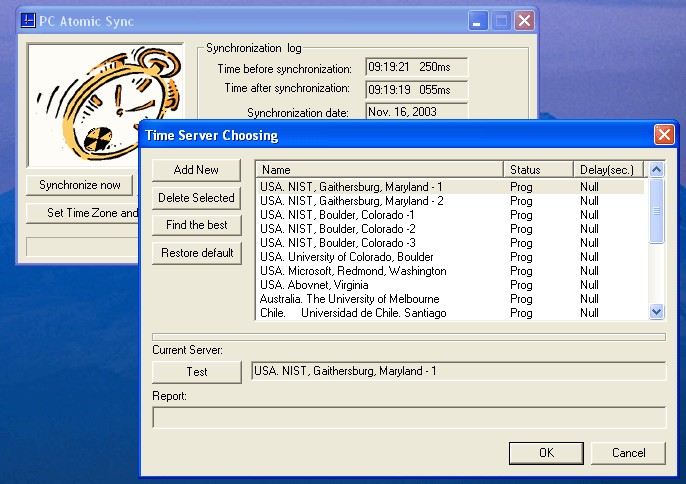Click the Synchronize now button

[x=80, y=185]
